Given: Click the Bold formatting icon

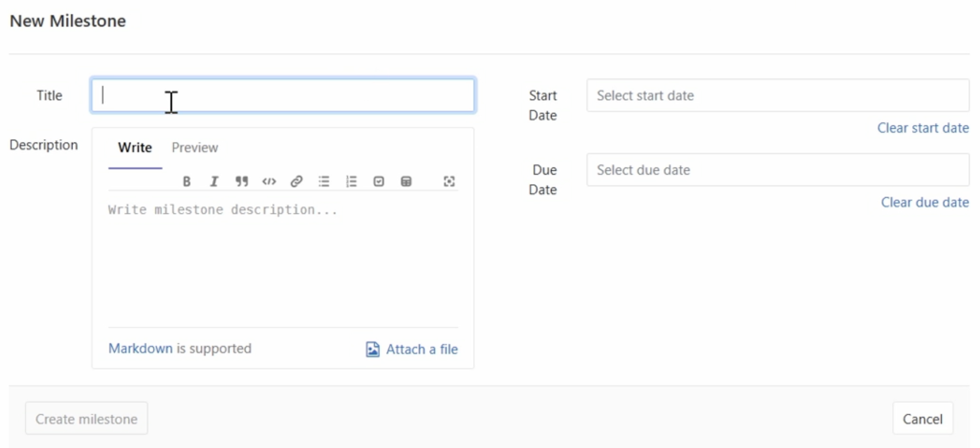Looking at the screenshot, I should coord(187,181).
